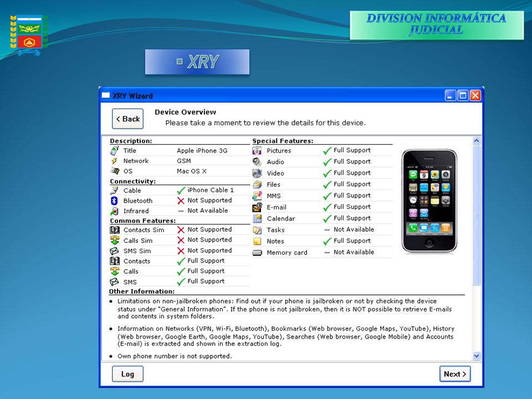Select the Tasks icon
Viewport: 532px width, 399px height.
click(257, 229)
